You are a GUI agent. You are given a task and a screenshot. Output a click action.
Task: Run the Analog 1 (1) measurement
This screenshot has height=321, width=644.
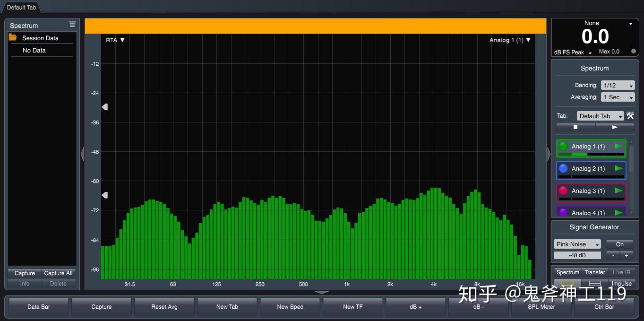click(x=618, y=146)
